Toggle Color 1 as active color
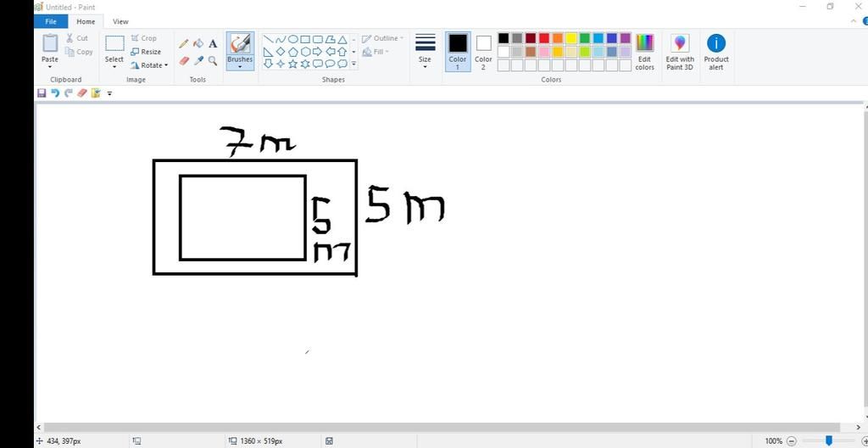The image size is (868, 448). click(458, 51)
